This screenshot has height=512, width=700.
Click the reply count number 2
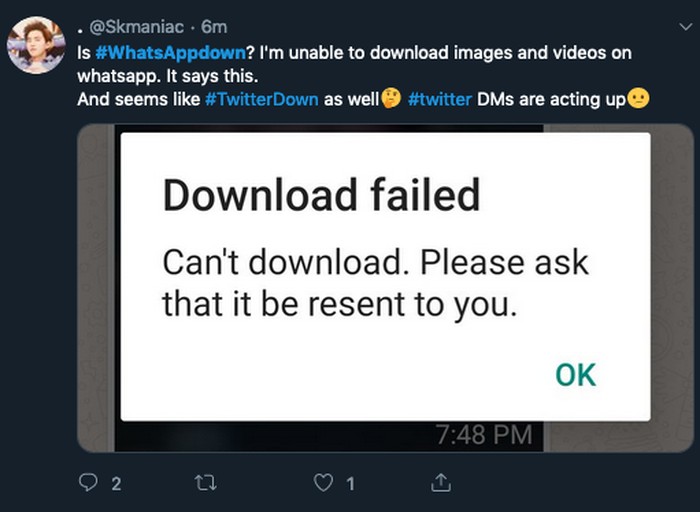116,485
